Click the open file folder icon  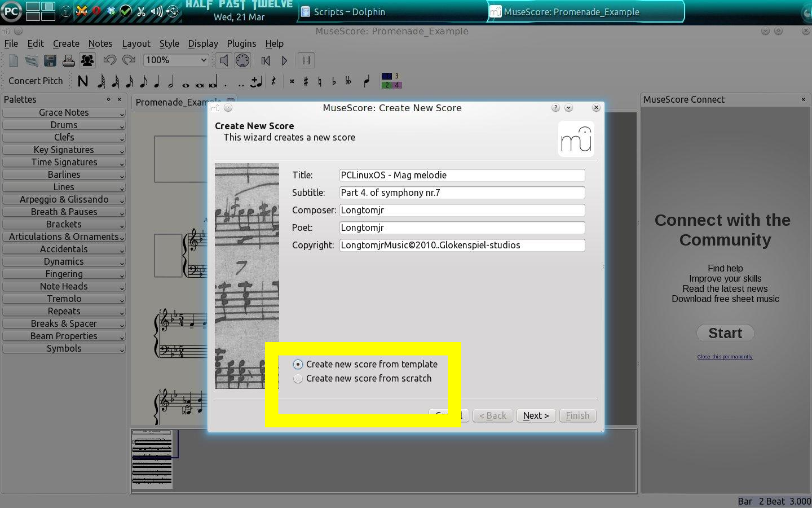(x=32, y=60)
